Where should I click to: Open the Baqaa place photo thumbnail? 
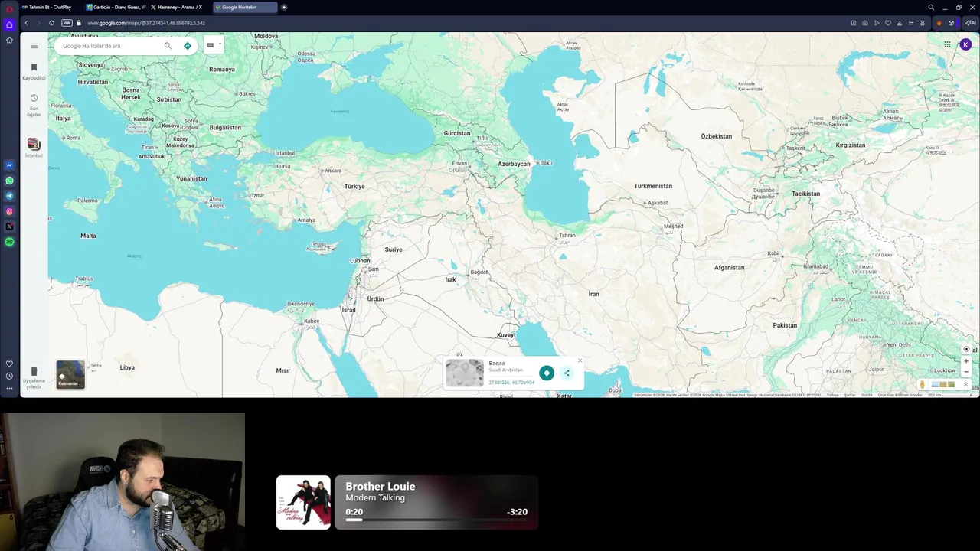coord(465,373)
